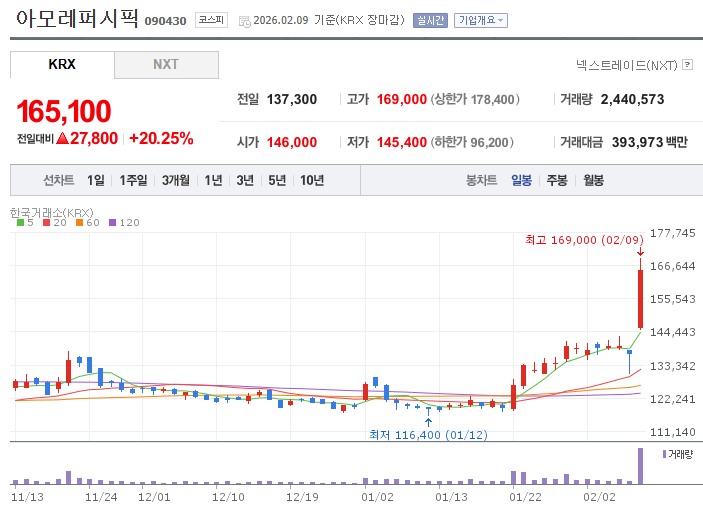Click the 최저 116,400 (01/12) chart label
The image size is (703, 510).
(x=428, y=435)
